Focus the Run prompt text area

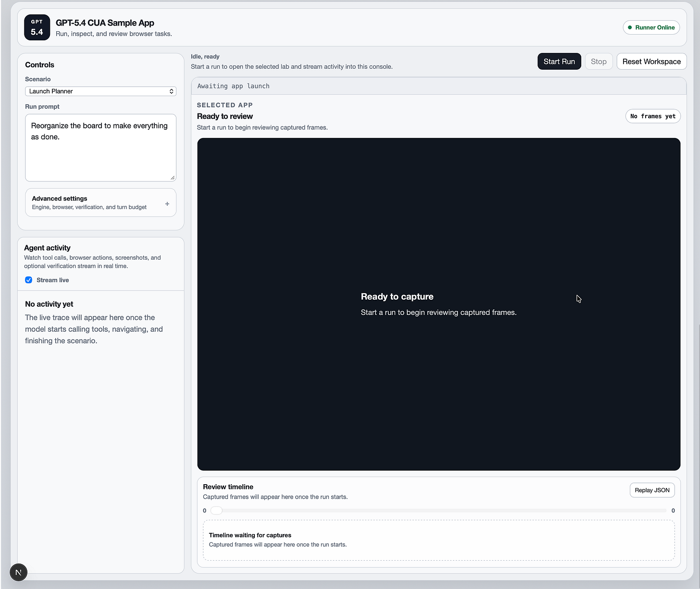100,148
